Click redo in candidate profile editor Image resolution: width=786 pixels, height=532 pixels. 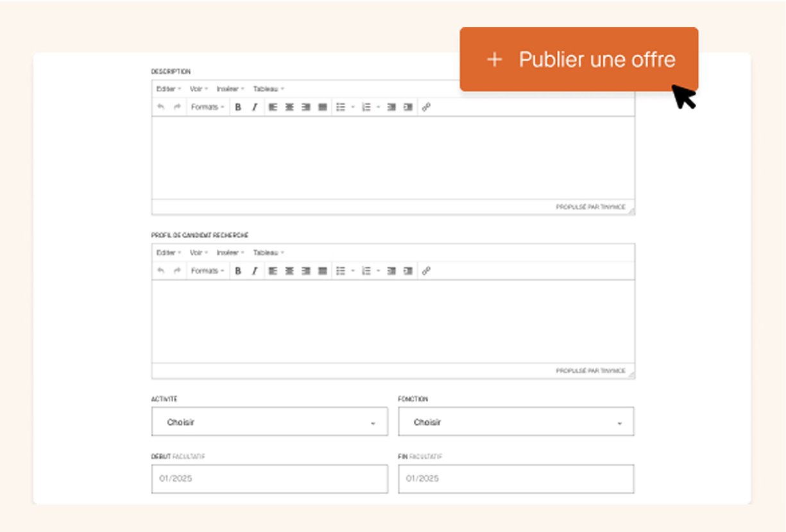tap(177, 271)
